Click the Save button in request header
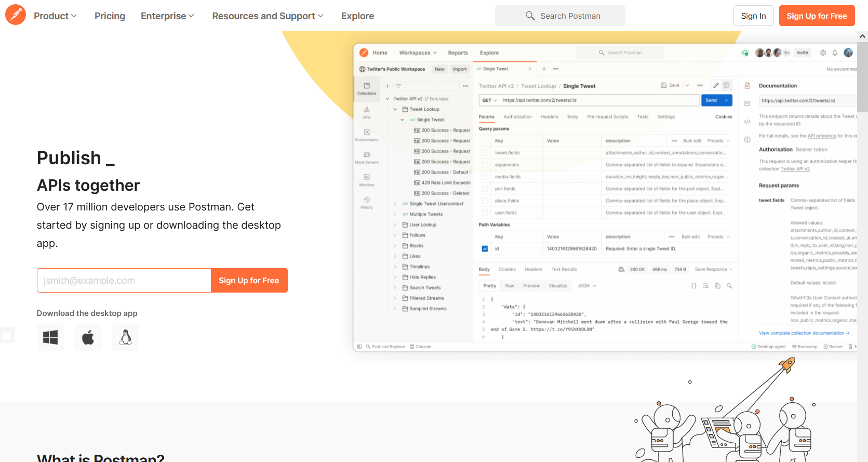 tap(670, 85)
